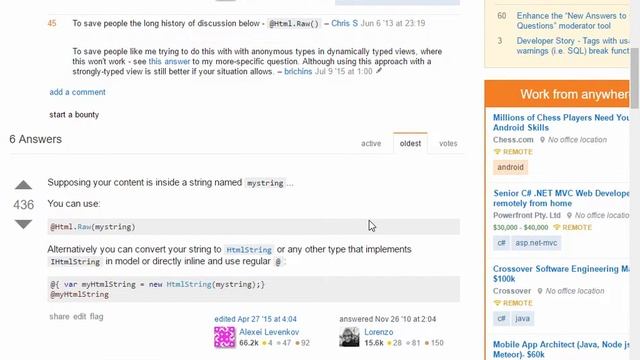
Task: Sort answers by votes
Action: [x=448, y=143]
